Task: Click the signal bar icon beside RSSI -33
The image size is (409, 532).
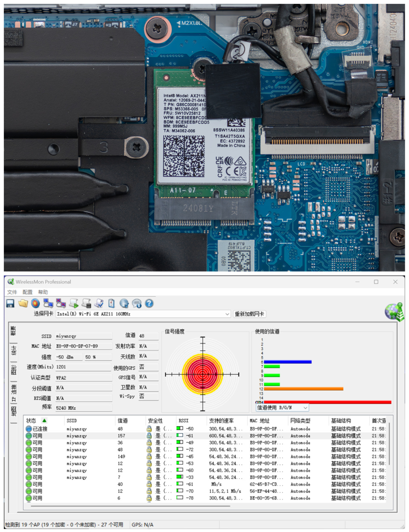Action: tap(180, 477)
